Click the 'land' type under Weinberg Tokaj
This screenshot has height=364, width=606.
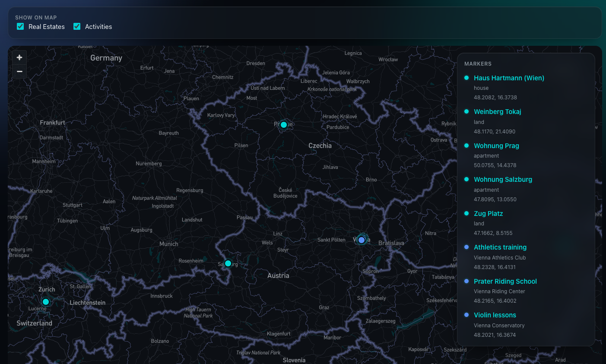pyautogui.click(x=479, y=122)
